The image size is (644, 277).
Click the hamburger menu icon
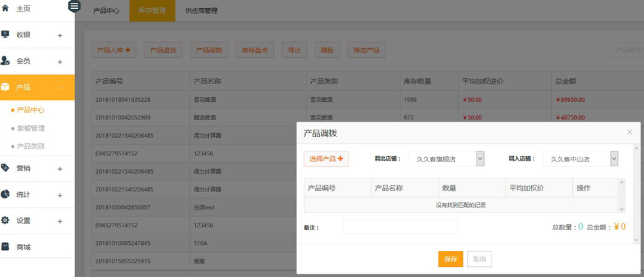click(x=75, y=6)
